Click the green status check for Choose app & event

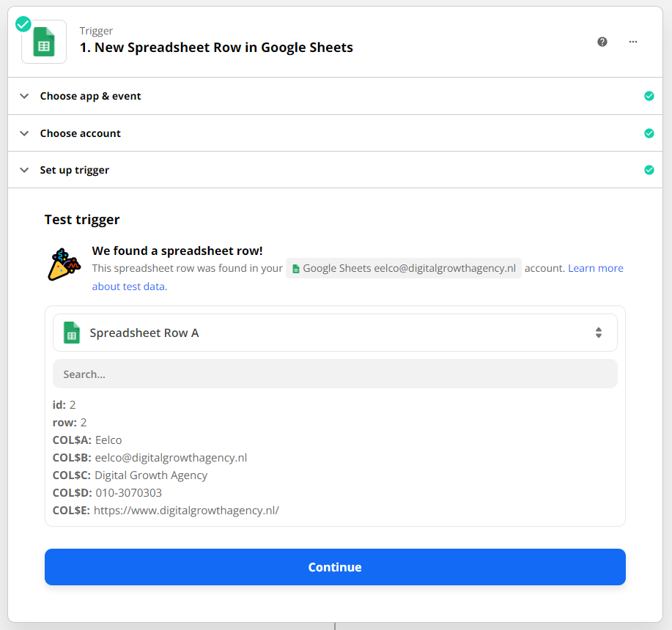coord(649,96)
